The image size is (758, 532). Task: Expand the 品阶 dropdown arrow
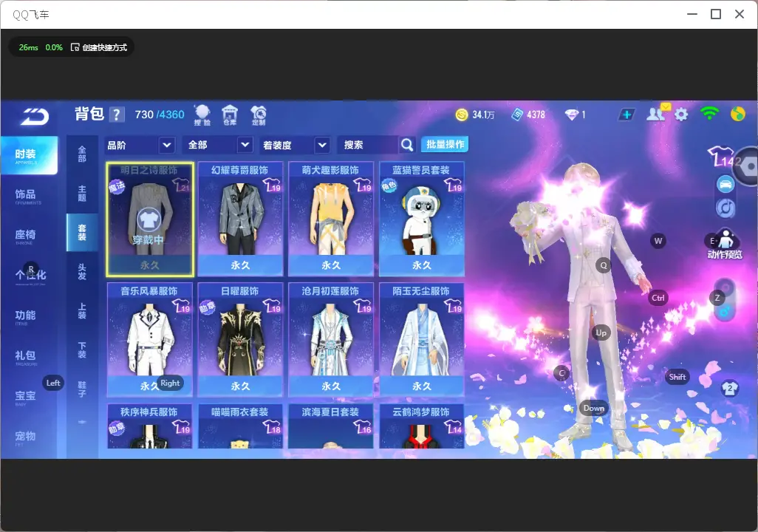tap(167, 145)
